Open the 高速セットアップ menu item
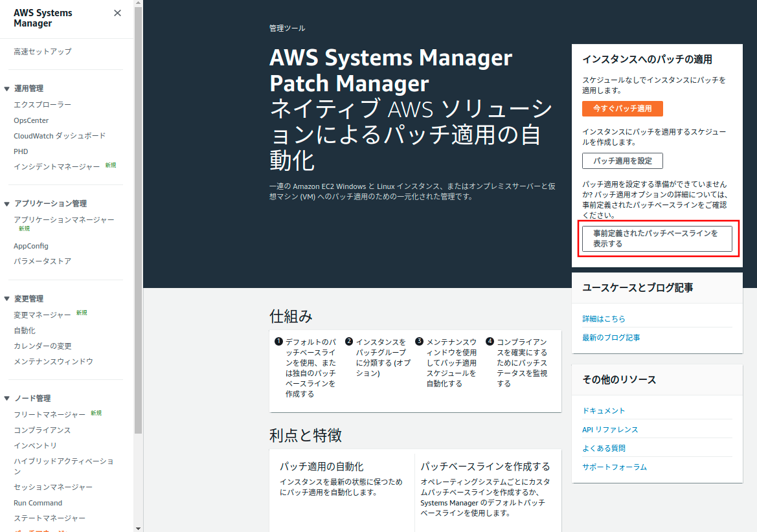Viewport: 757px width, 532px height. point(43,52)
